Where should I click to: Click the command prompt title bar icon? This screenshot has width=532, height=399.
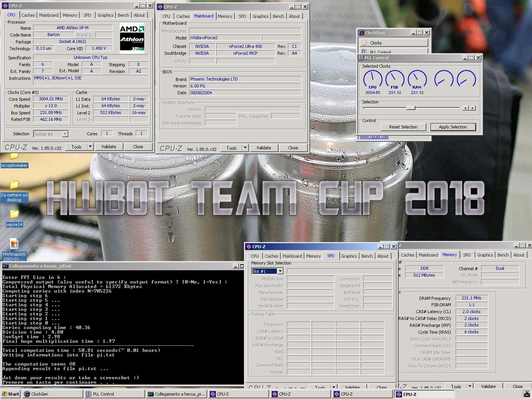click(5, 266)
